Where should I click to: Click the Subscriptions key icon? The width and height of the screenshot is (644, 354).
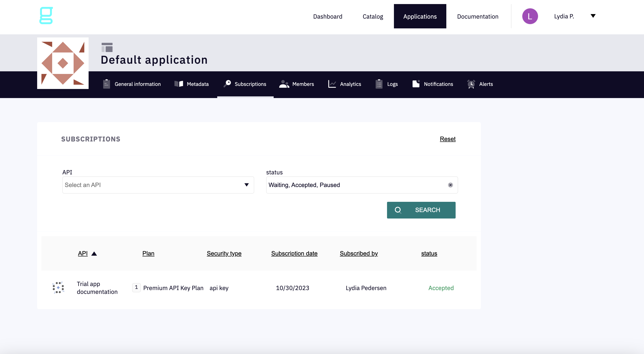227,84
